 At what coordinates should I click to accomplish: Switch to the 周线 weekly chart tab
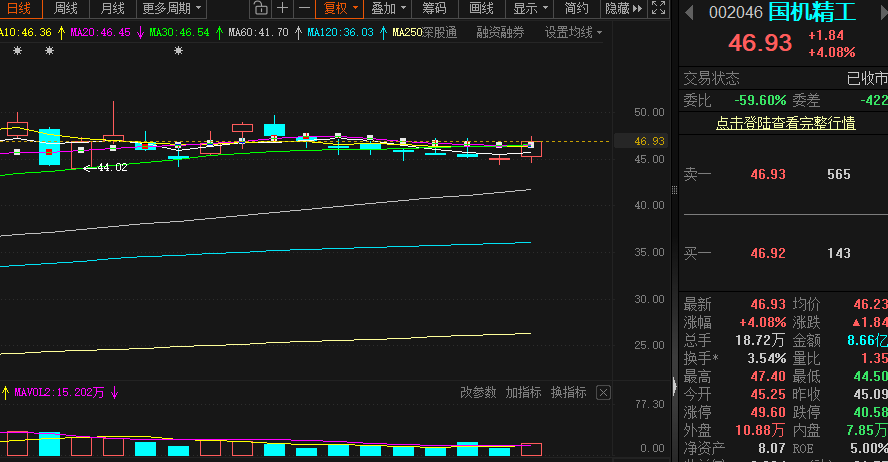point(66,8)
